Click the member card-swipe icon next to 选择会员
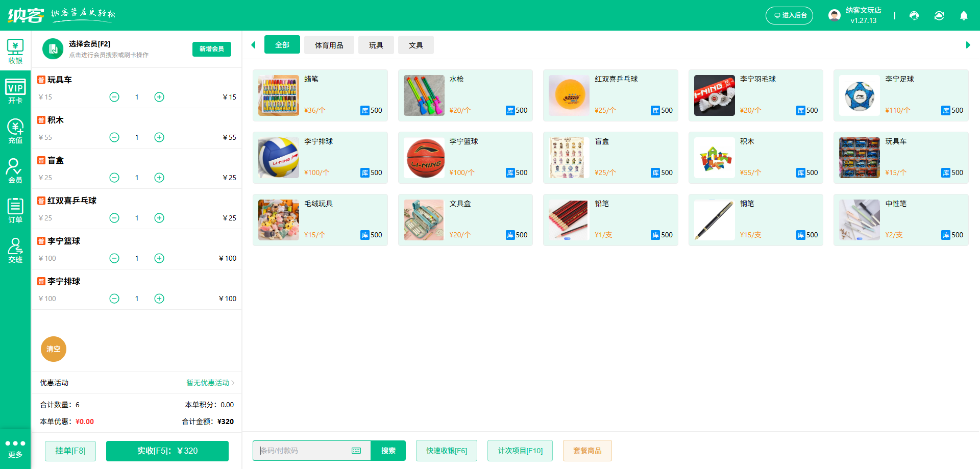Image resolution: width=980 pixels, height=469 pixels. [x=53, y=49]
